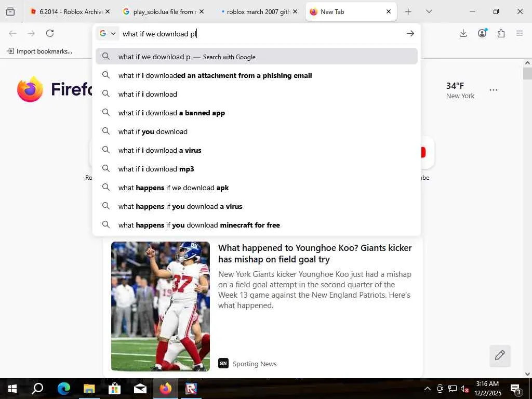Open the Google search engine dropdown
532x399 pixels.
(x=108, y=33)
